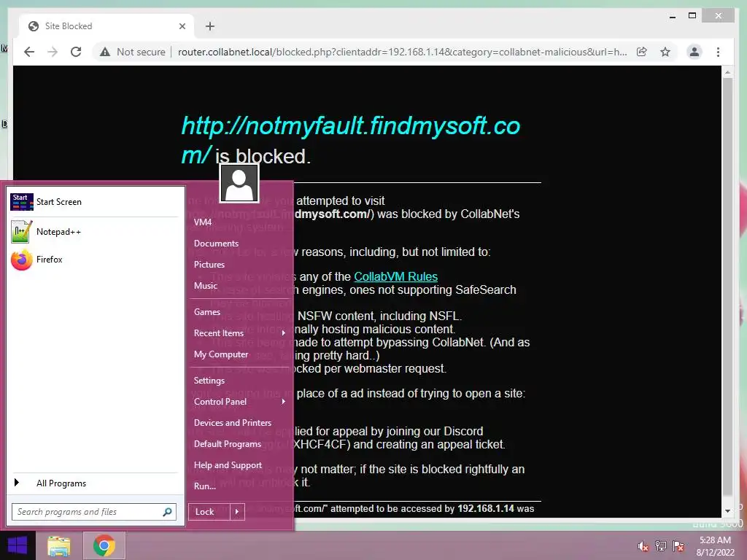Open the network tray icon
747x560 pixels.
[661, 545]
